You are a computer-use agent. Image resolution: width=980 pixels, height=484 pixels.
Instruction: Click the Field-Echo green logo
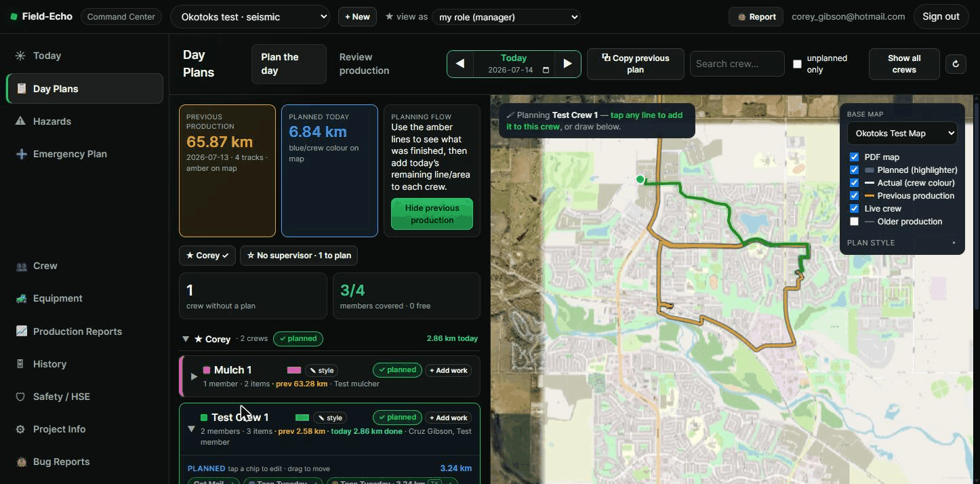pos(14,17)
